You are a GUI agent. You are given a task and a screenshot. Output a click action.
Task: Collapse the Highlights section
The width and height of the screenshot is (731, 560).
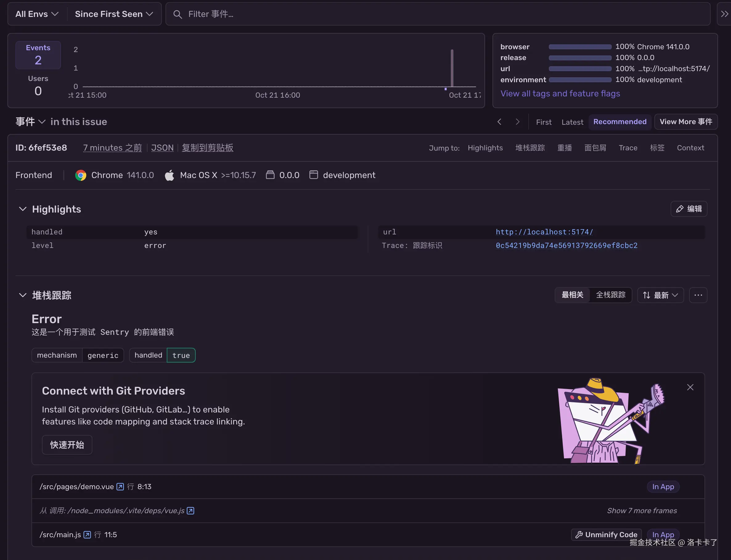23,209
